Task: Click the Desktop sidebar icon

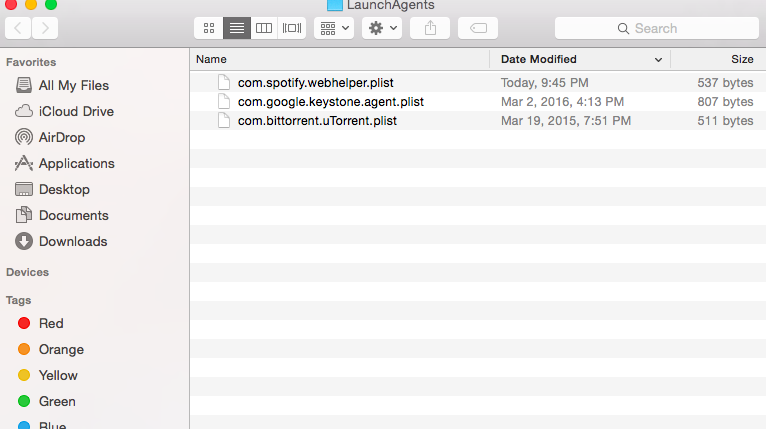Action: point(23,189)
